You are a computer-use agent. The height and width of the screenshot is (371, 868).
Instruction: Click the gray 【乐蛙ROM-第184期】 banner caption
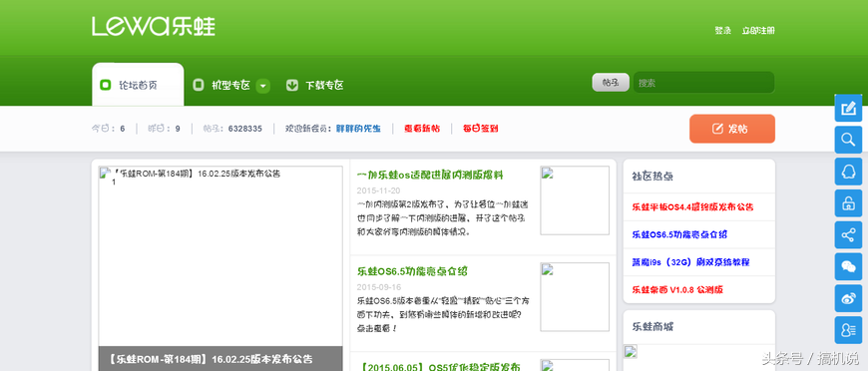pyautogui.click(x=220, y=359)
